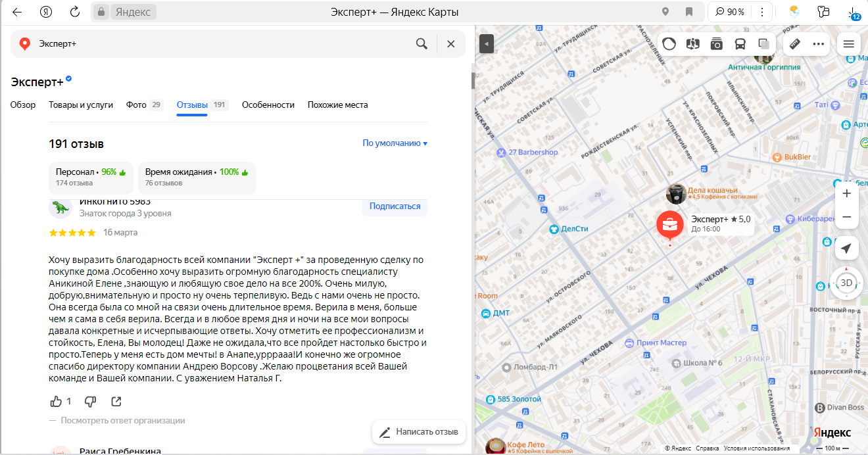Dislike the review with thumbs down
The width and height of the screenshot is (868, 455).
point(91,401)
